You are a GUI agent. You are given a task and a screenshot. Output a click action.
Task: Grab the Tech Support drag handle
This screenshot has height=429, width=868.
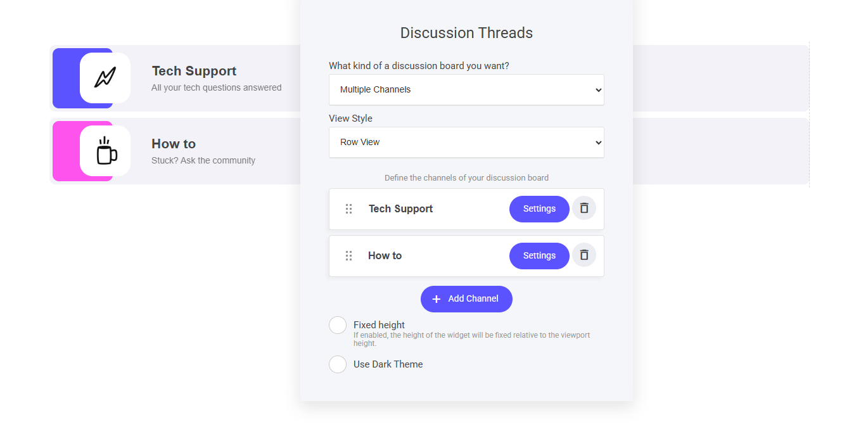tap(348, 209)
